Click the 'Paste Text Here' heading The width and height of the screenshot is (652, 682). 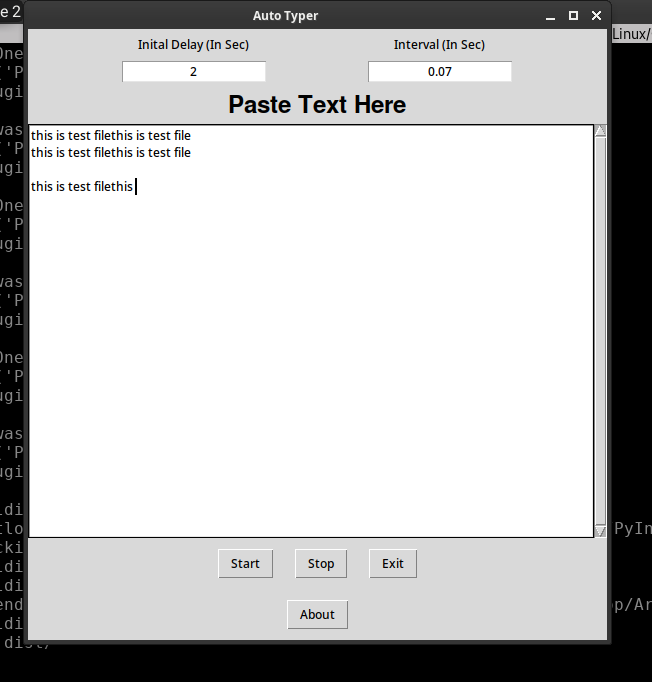pyautogui.click(x=317, y=105)
